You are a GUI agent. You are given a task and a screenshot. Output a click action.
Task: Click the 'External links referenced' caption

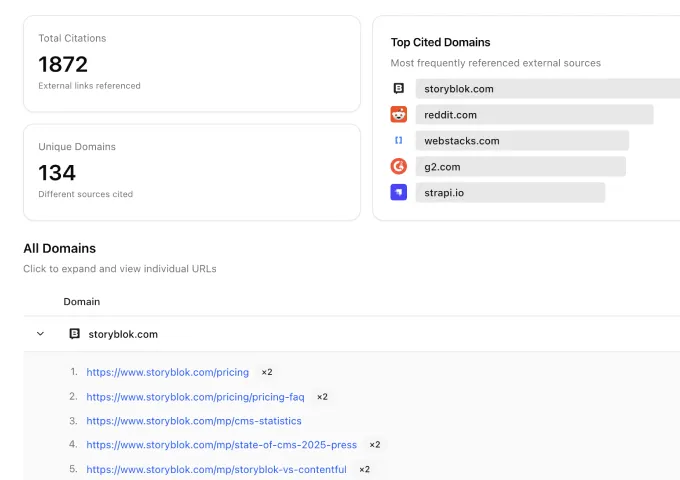coord(89,86)
